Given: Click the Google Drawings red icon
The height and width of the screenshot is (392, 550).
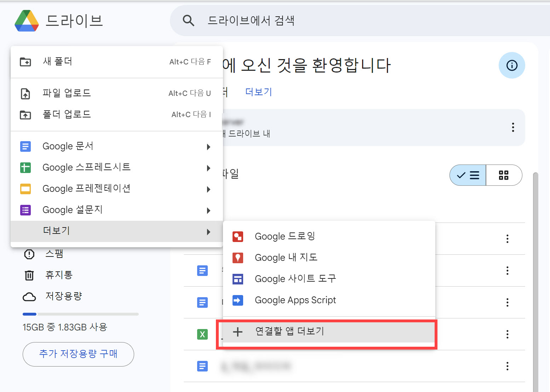Looking at the screenshot, I should pyautogui.click(x=238, y=237).
